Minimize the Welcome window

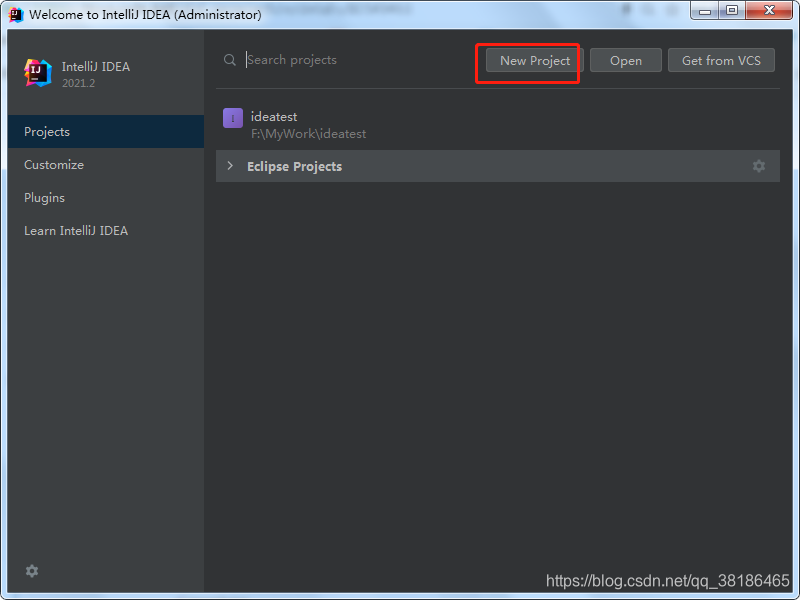coord(705,11)
